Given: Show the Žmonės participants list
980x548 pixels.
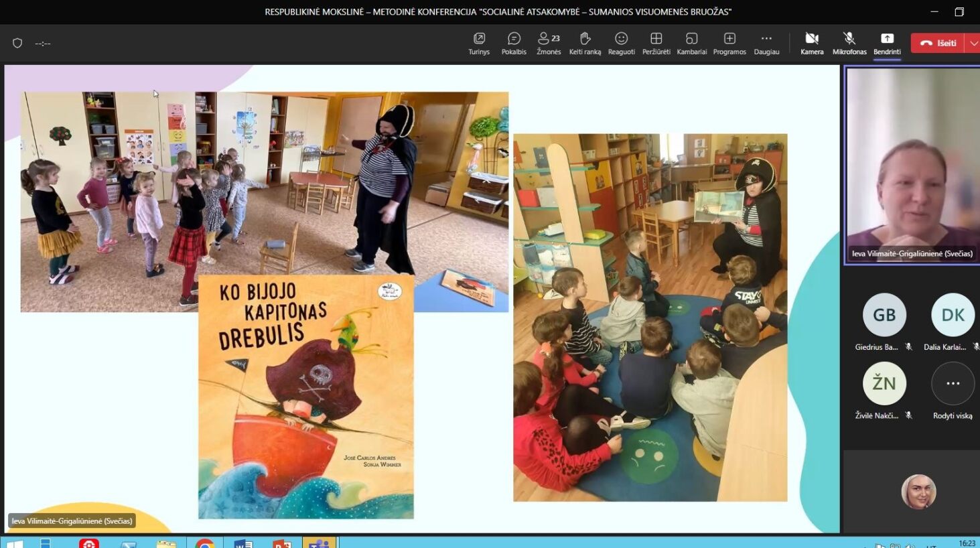Looking at the screenshot, I should [549, 44].
